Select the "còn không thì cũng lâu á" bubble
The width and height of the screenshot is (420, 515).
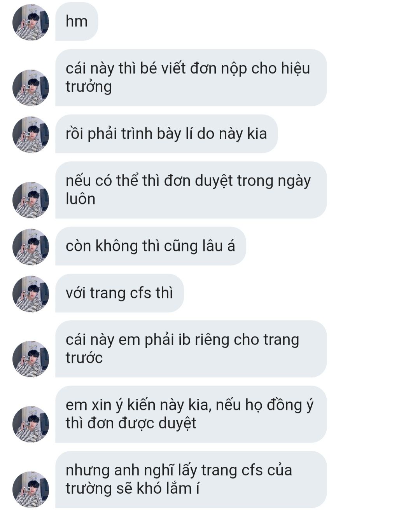(x=150, y=246)
